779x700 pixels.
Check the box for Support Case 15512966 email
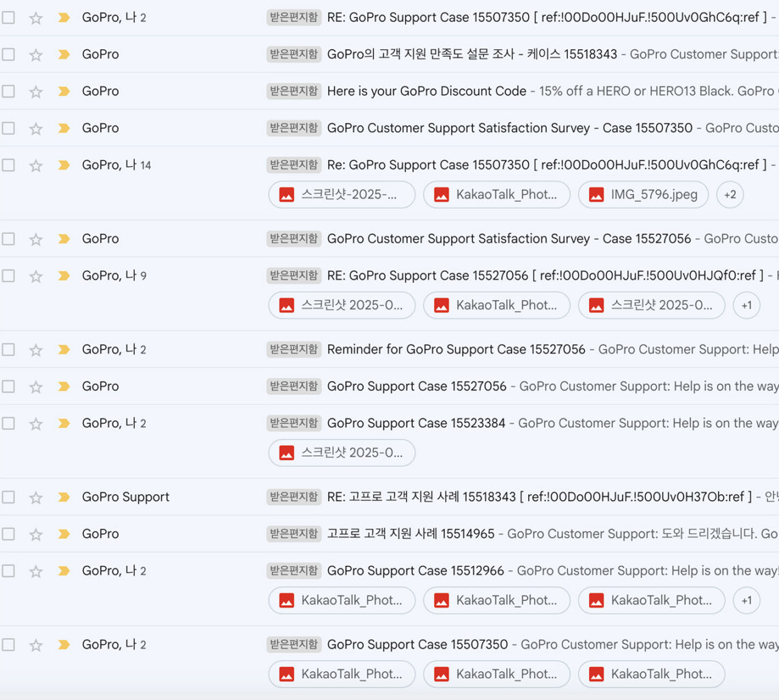8,571
